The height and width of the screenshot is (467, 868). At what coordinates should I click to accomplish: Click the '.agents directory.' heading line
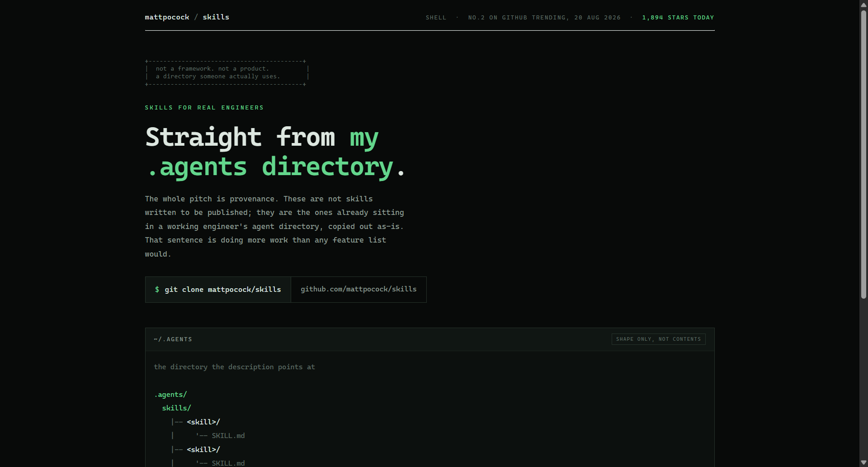pyautogui.click(x=275, y=167)
